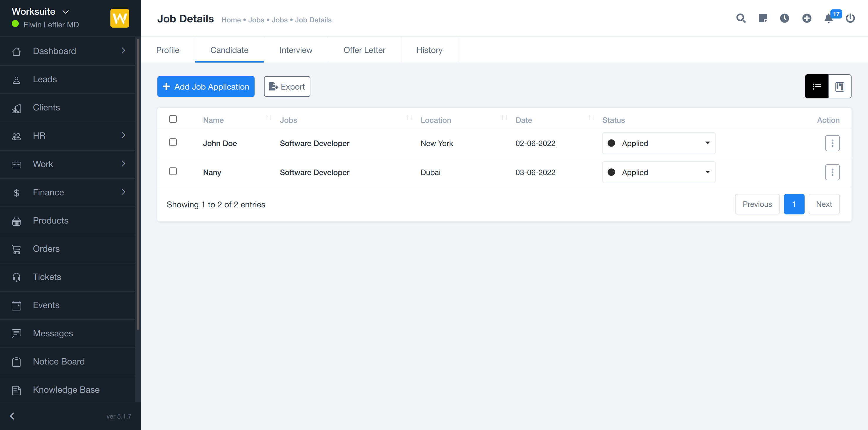Screen dimensions: 868x430
Task: Open John Doe's Applied status dropdown
Action: click(x=658, y=143)
